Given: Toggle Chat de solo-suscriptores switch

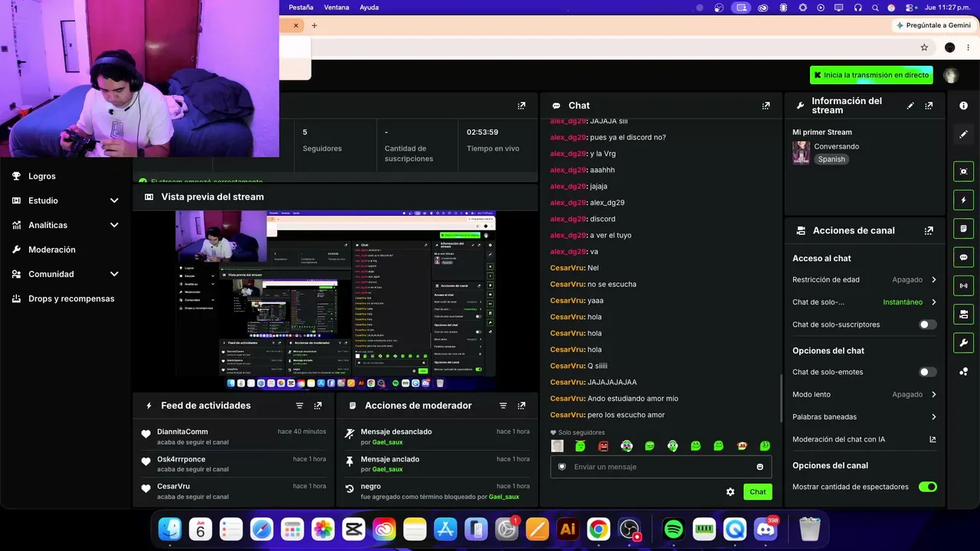Looking at the screenshot, I should tap(928, 324).
